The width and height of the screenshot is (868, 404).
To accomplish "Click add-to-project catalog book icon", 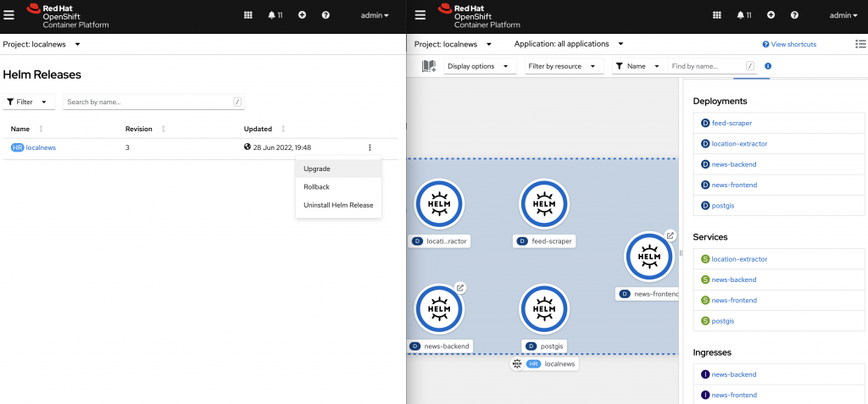I will click(x=428, y=66).
